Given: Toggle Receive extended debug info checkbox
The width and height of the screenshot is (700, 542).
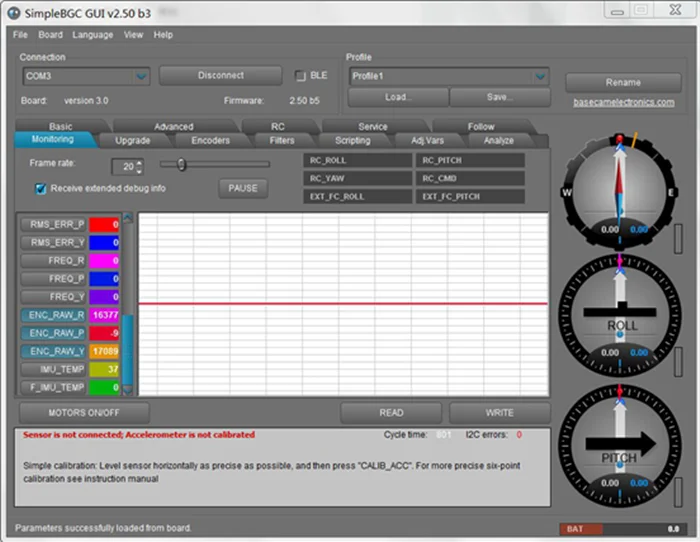Looking at the screenshot, I should 41,188.
